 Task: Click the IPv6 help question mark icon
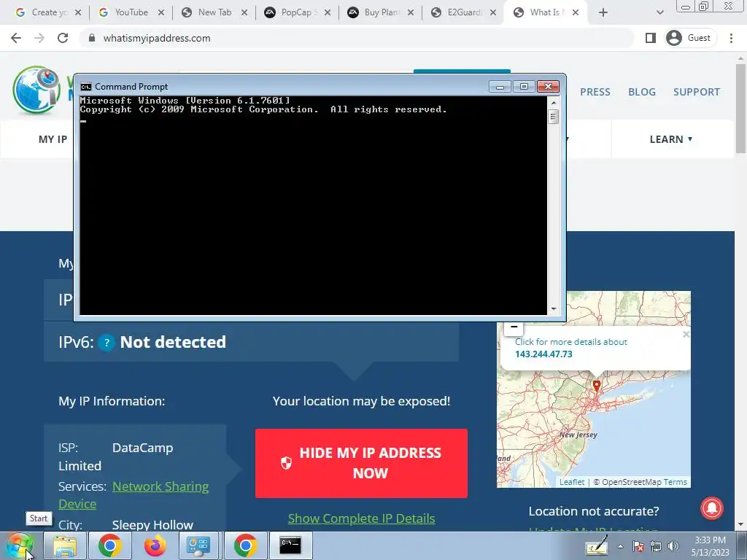(x=107, y=343)
